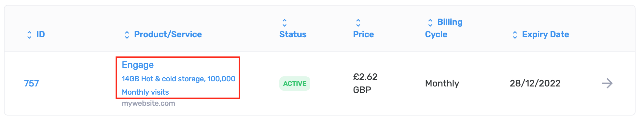The image size is (644, 124).
Task: Select the Expiry Date column header
Action: click(545, 34)
